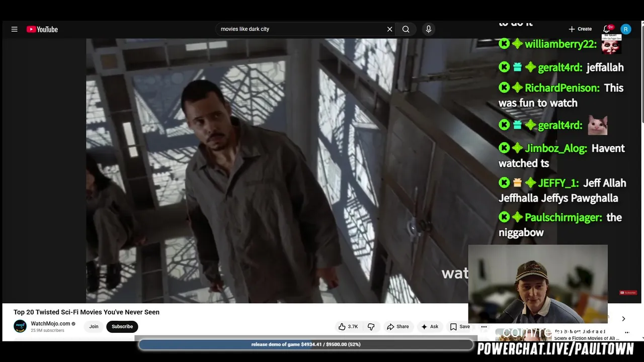Open the YouTube hamburger guide menu
Viewport: 644px width, 362px height.
(x=14, y=29)
